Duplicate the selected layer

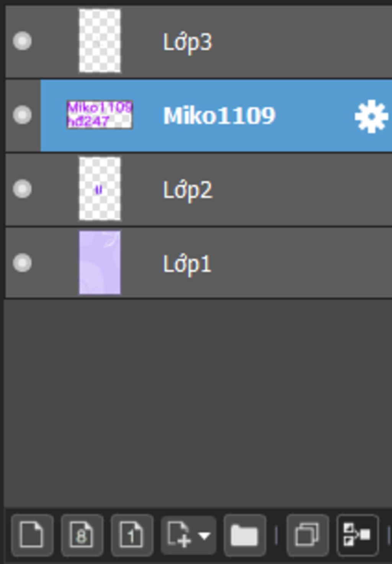(x=307, y=535)
